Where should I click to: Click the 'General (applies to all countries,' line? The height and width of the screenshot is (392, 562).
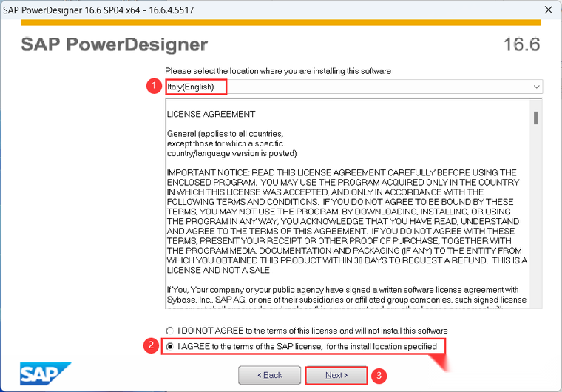225,134
